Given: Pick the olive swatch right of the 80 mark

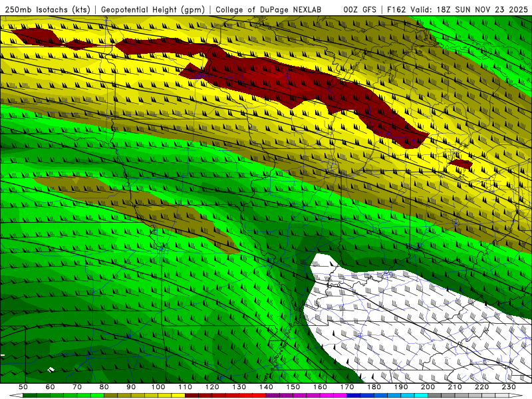Looking at the screenshot, I should click(x=111, y=396).
